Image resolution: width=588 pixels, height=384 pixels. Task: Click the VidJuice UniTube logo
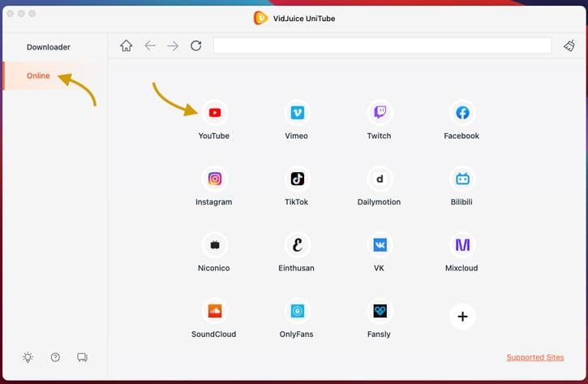260,18
